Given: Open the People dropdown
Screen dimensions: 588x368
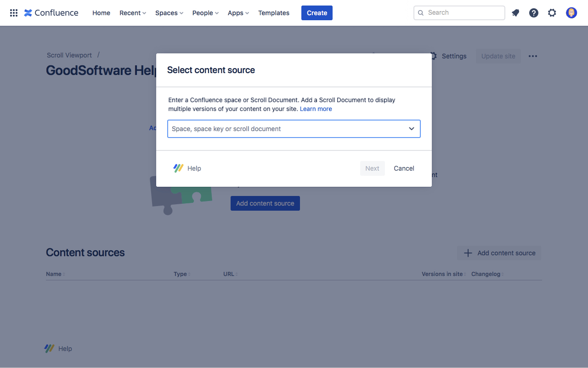Looking at the screenshot, I should tap(205, 13).
